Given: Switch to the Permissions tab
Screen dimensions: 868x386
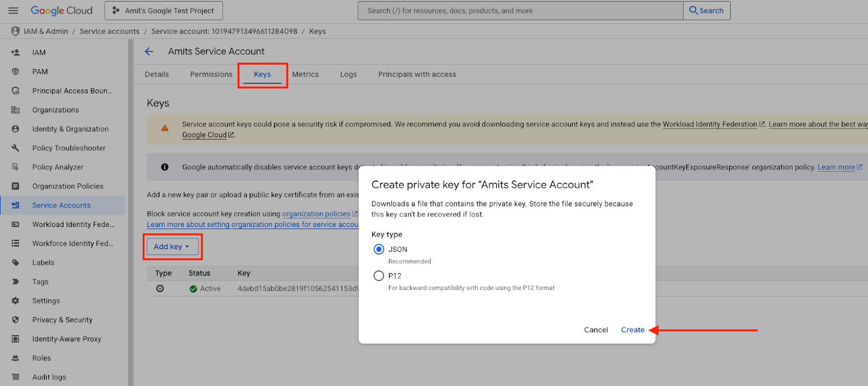Looking at the screenshot, I should [x=211, y=74].
